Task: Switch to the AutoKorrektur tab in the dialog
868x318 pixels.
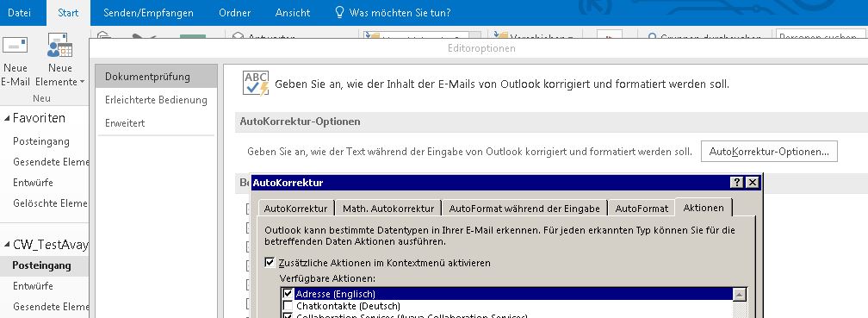Action: click(295, 209)
